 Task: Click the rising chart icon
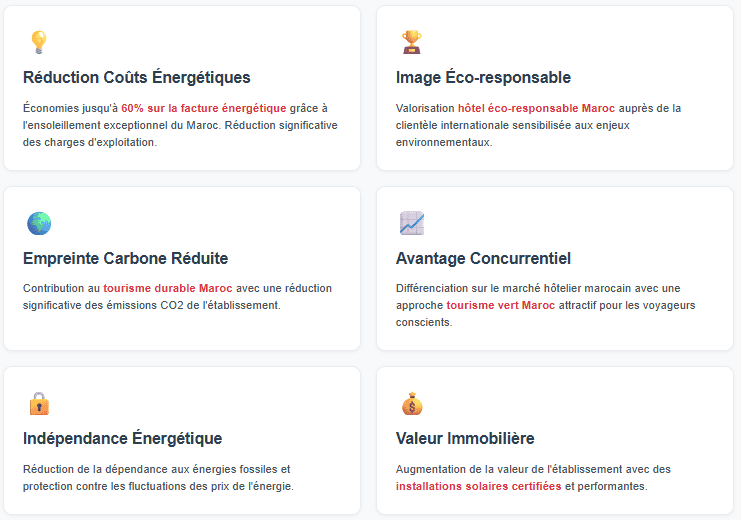(412, 223)
